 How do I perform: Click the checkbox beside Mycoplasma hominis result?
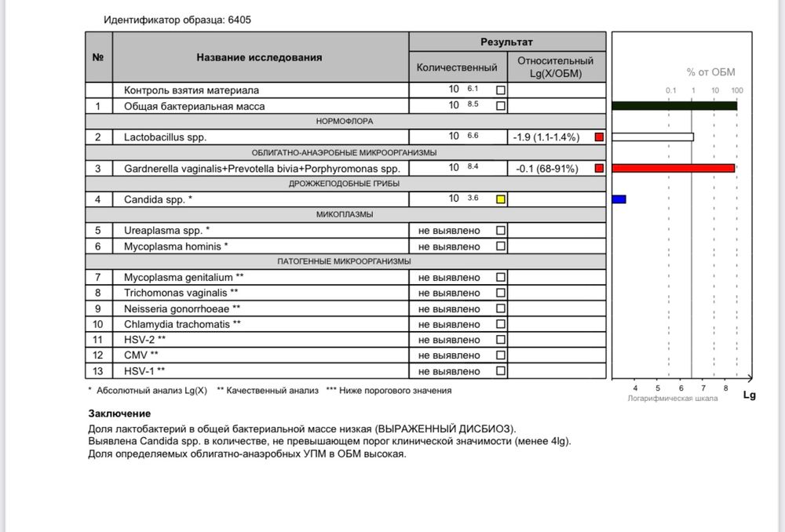tap(501, 246)
